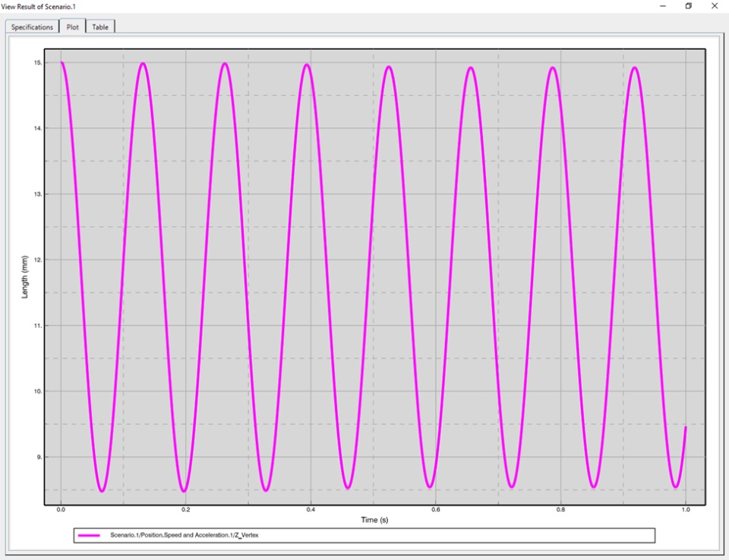Image resolution: width=729 pixels, height=560 pixels.
Task: Click the 15. tick on Length axis
Action: pos(38,63)
